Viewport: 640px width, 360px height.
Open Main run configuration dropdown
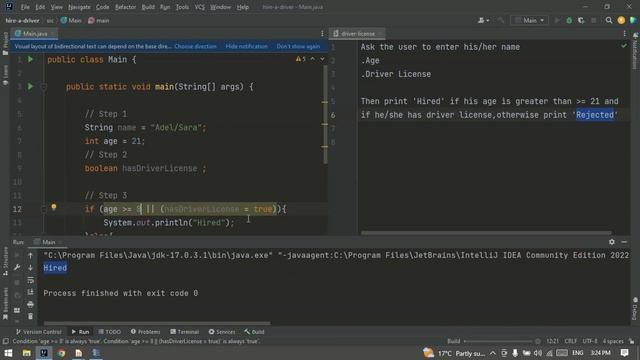pos(529,20)
